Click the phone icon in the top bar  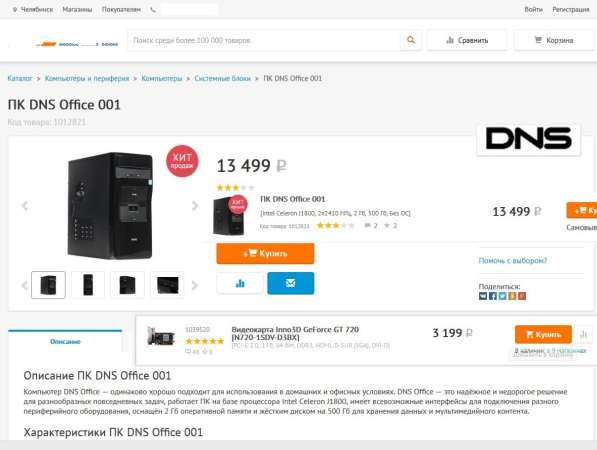pos(153,10)
